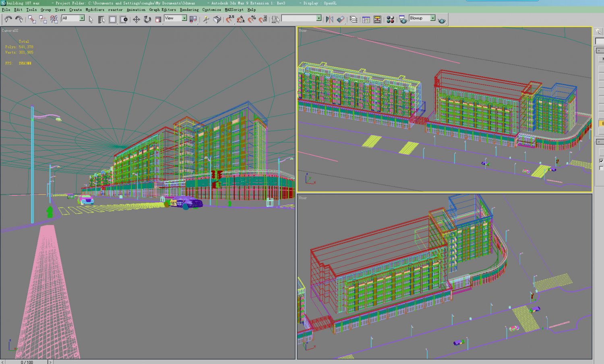Screen dimensions: 604x364
Task: Click 'User' label of yellow-bordered viewport
Action: pos(303,31)
